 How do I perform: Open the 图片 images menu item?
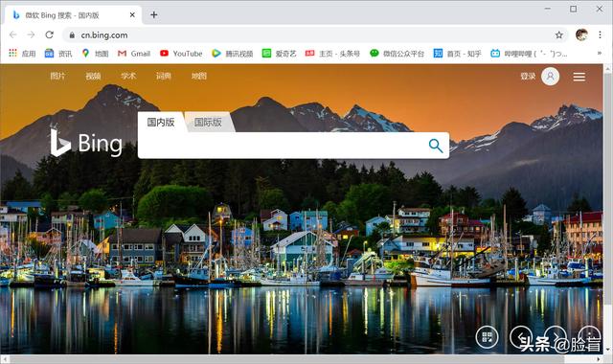pos(57,76)
